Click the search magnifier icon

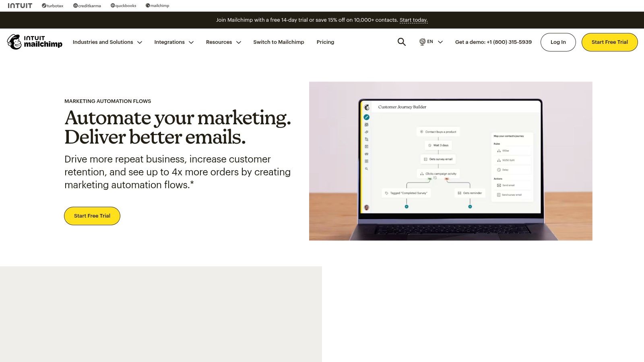click(401, 42)
